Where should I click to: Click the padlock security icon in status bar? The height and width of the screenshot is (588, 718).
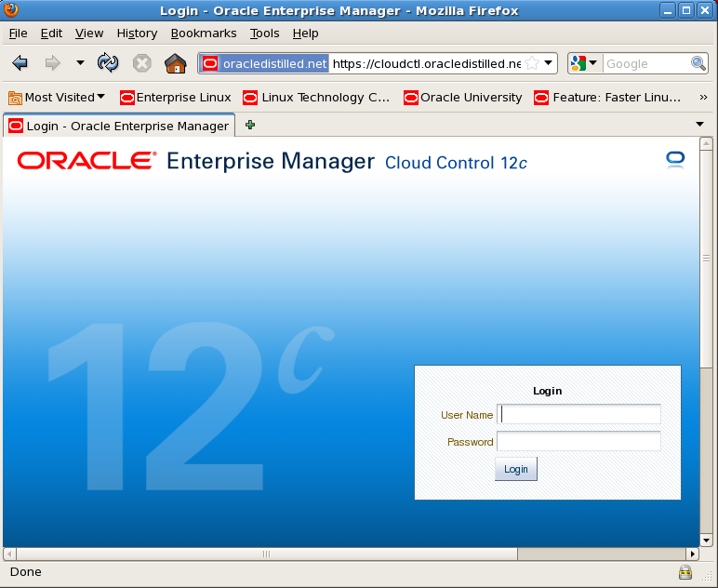coord(685,572)
